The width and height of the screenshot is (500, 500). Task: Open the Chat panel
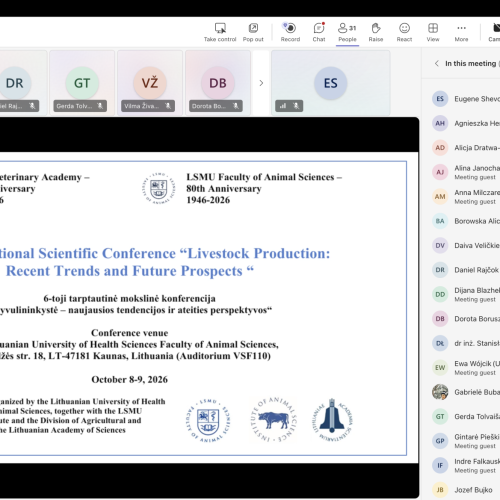tap(319, 32)
